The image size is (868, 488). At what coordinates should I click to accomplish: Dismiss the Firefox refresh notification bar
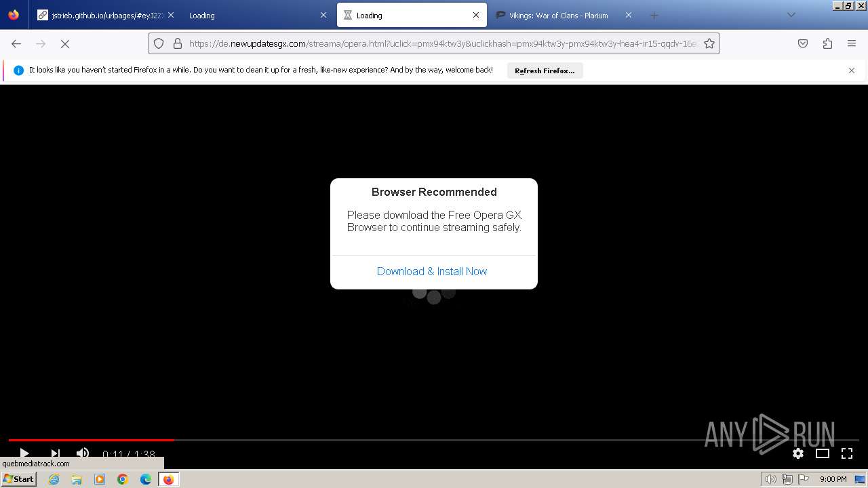pyautogui.click(x=852, y=70)
